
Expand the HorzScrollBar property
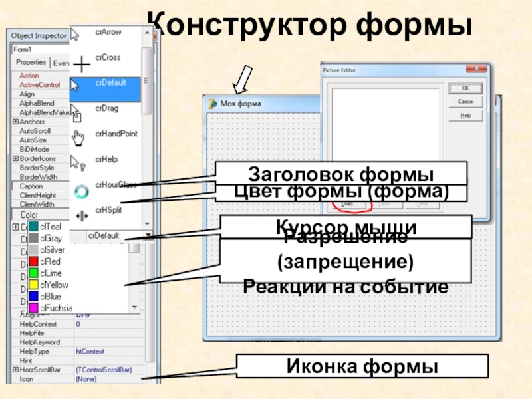pyautogui.click(x=15, y=370)
